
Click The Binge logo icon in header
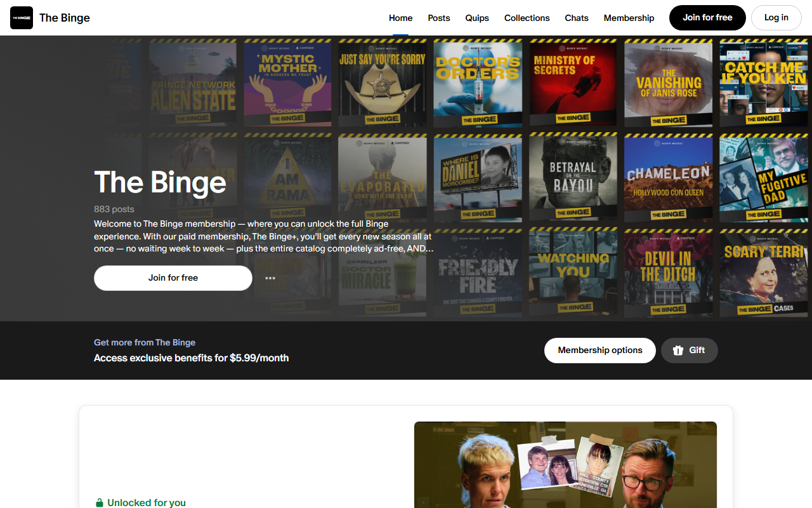pos(22,18)
